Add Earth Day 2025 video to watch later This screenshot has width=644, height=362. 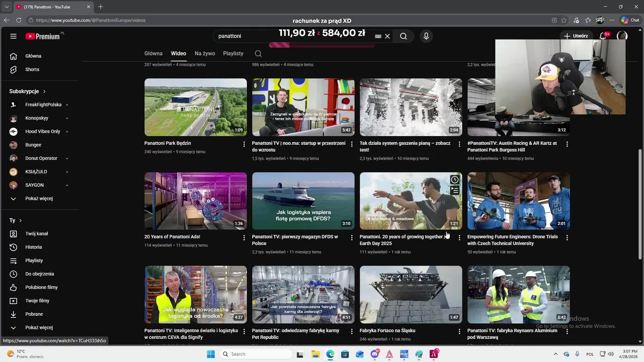(x=454, y=179)
